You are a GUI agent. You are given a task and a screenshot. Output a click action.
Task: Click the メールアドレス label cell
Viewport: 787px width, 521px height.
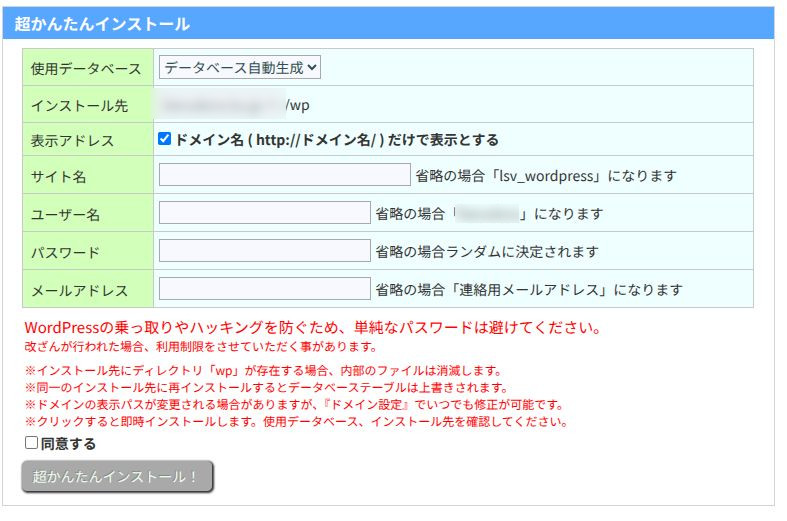coord(88,289)
